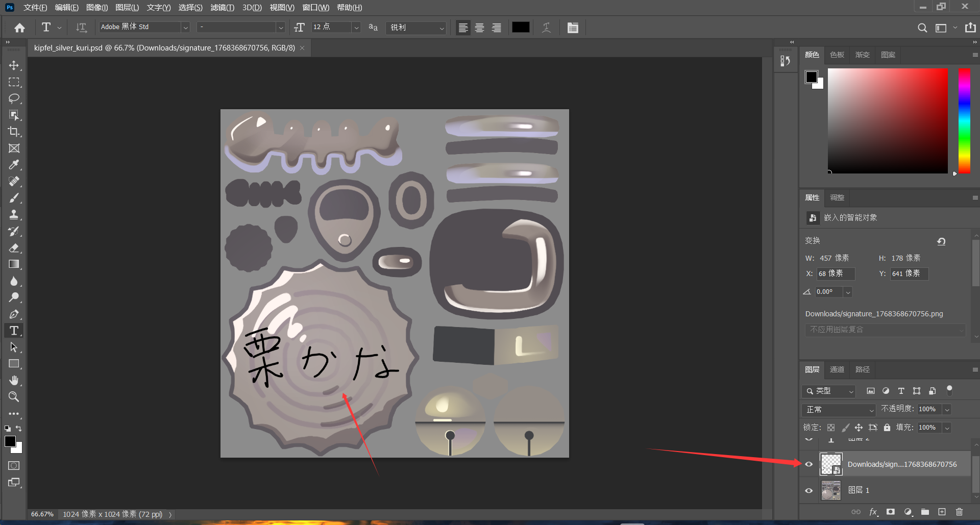Image resolution: width=980 pixels, height=525 pixels.
Task: Click the X position input field
Action: coord(835,274)
